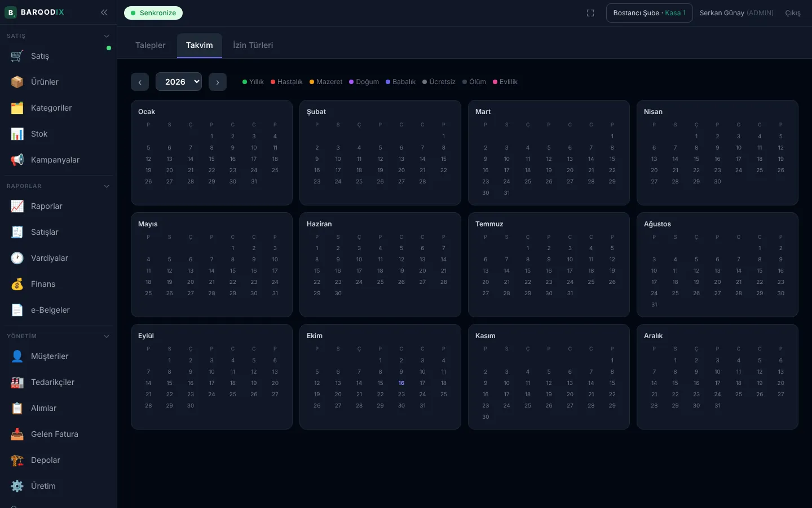The width and height of the screenshot is (812, 508).
Task: Click the Gelen Fatura inbox icon
Action: [x=17, y=434]
